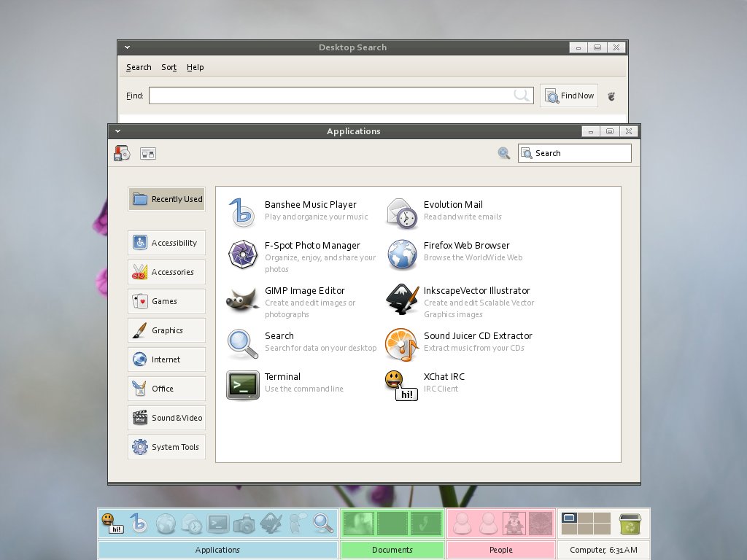Click the Applications panel button
Image resolution: width=747 pixels, height=560 pixels.
(217, 550)
